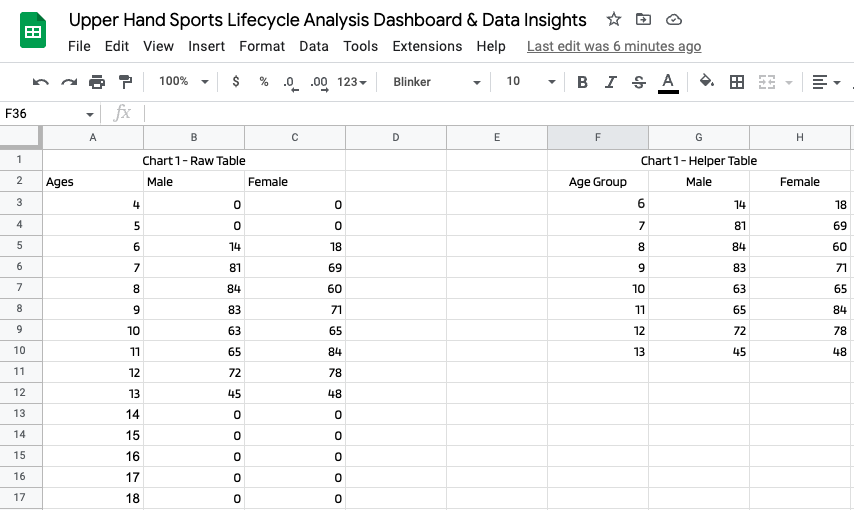The width and height of the screenshot is (854, 510).
Task: Click the 'Ages' header cell
Action: coord(93,181)
